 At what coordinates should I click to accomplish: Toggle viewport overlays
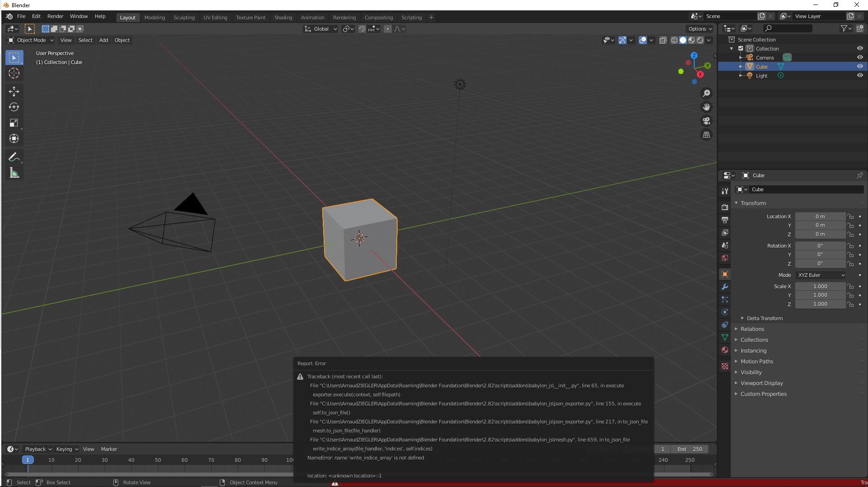click(x=643, y=40)
